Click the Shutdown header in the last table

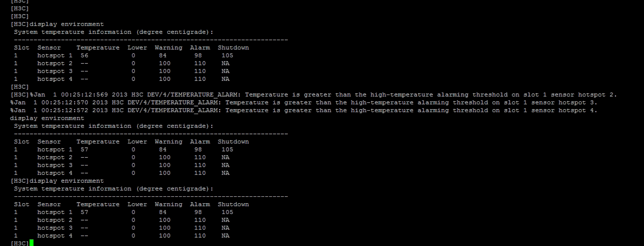pos(233,204)
